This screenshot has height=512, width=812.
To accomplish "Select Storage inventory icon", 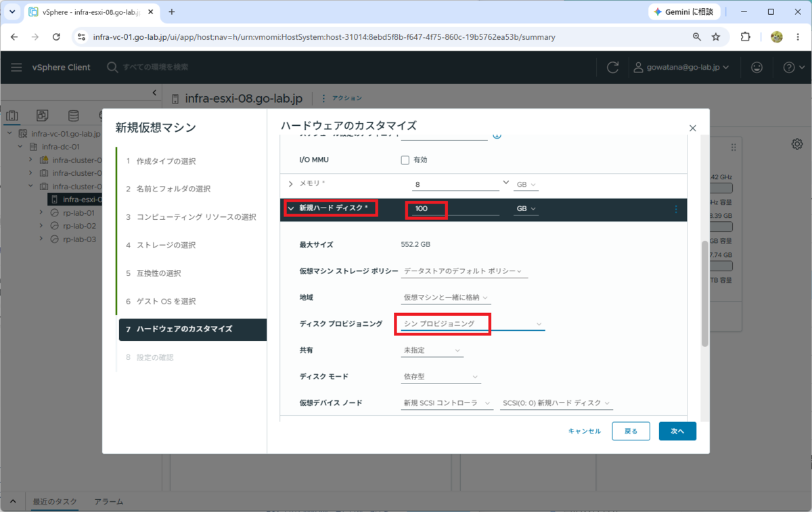I will [x=73, y=116].
